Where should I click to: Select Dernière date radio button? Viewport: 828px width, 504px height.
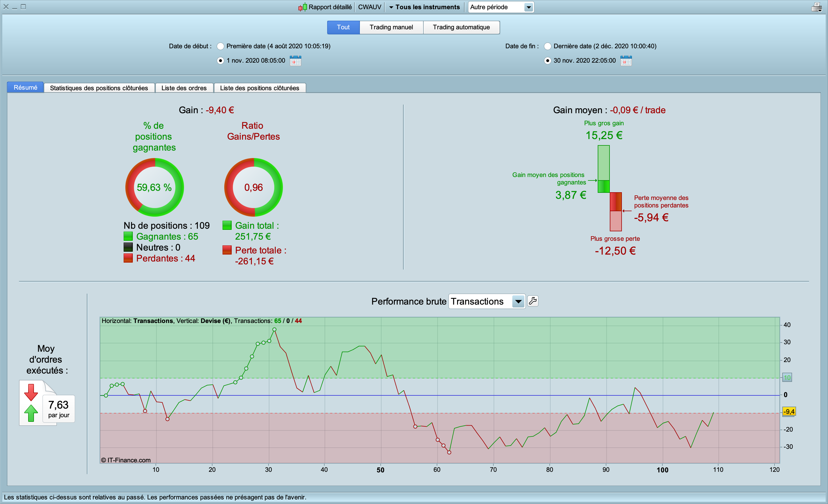click(547, 46)
